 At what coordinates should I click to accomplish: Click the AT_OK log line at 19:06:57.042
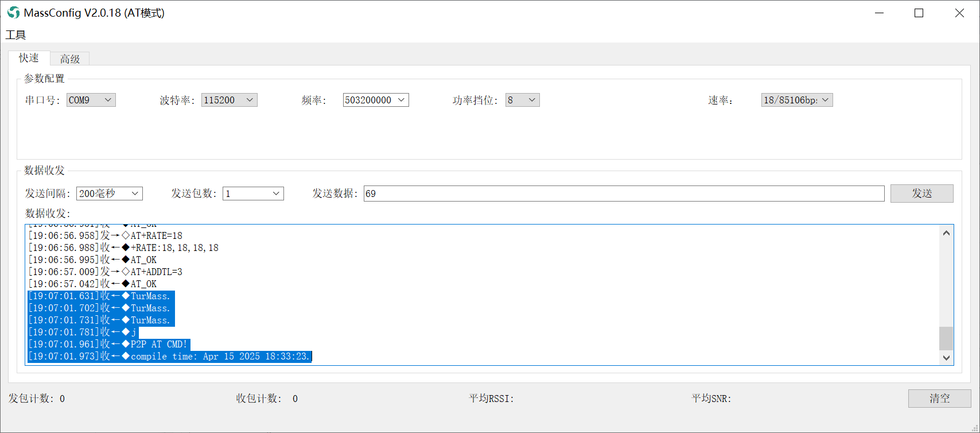[x=92, y=284]
